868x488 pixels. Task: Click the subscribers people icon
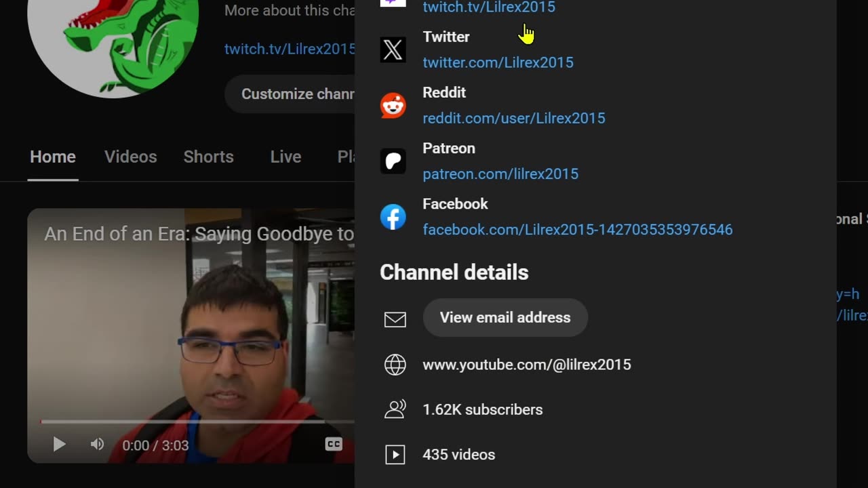tap(395, 409)
